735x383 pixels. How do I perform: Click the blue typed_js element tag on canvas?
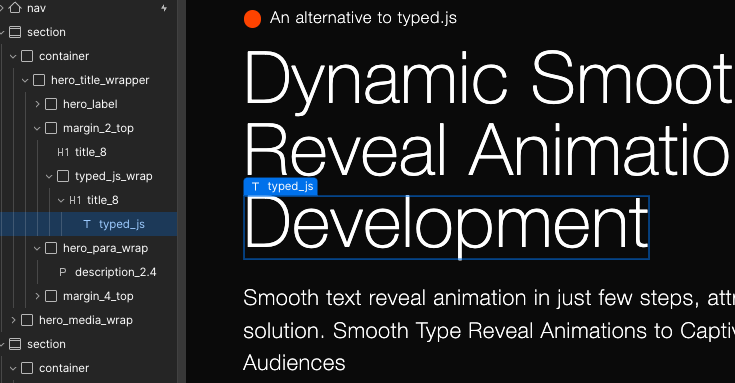(281, 187)
